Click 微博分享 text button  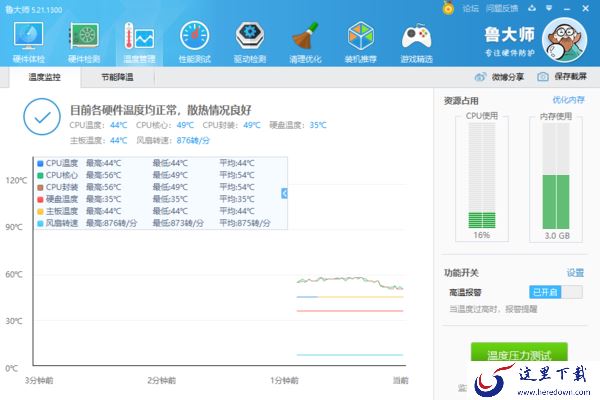pos(507,77)
